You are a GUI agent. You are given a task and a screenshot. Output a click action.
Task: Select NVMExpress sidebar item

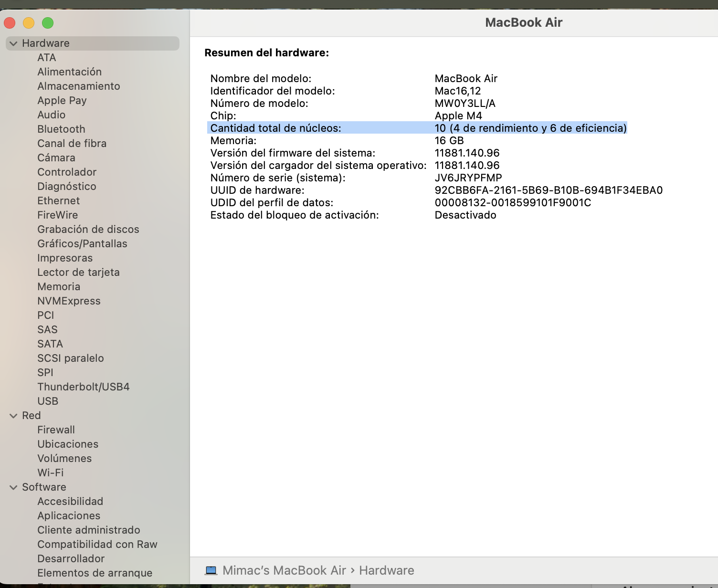[x=69, y=301]
